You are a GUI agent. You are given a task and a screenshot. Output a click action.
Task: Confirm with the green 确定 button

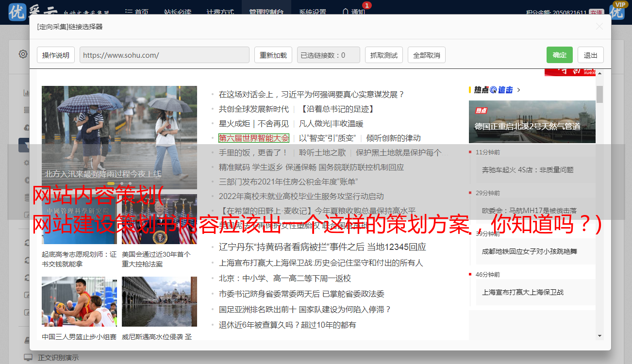559,55
